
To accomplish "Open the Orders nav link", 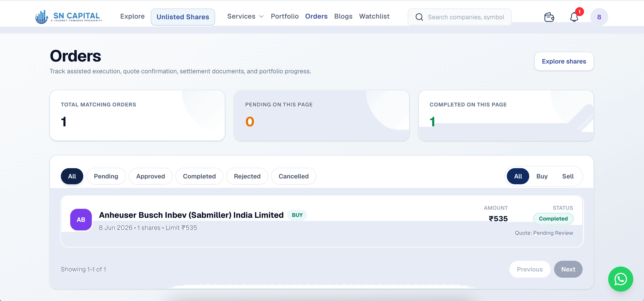I will (316, 16).
